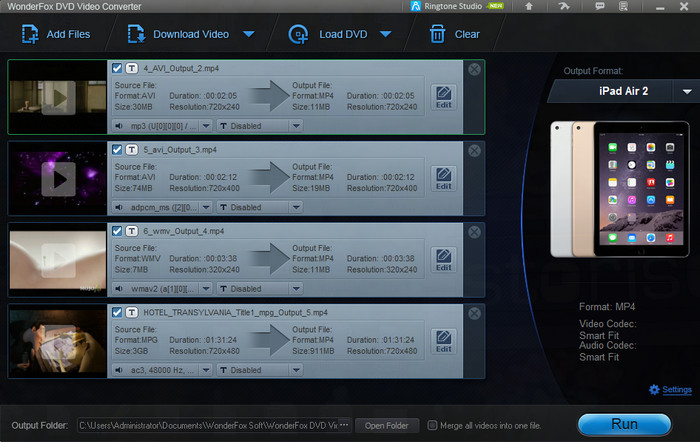The width and height of the screenshot is (700, 442).
Task: Select the 5_avi_Output_3.mp4 file name
Action: click(180, 150)
